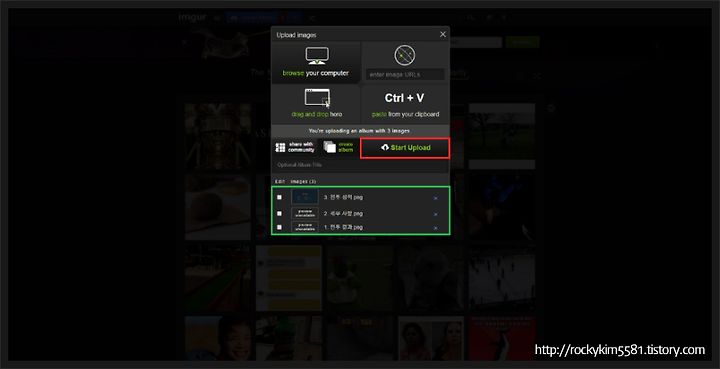
Task: Click the file name of image 2
Action: 343,213
